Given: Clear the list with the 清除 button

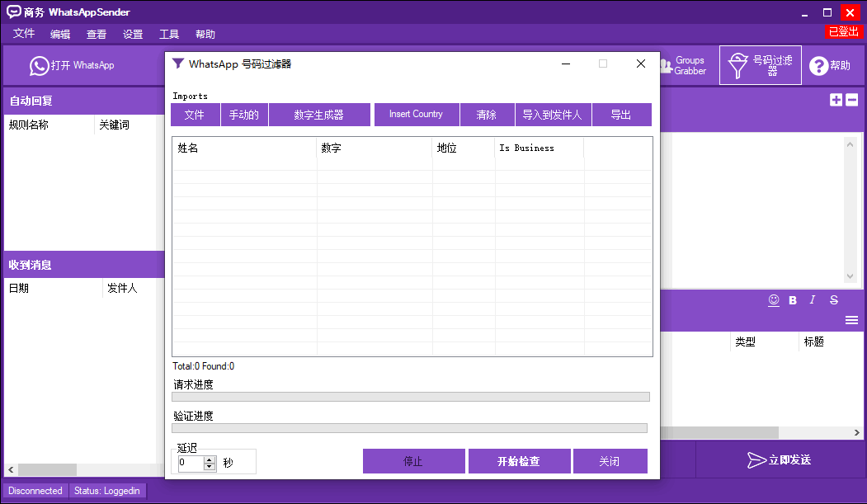Looking at the screenshot, I should pyautogui.click(x=487, y=115).
